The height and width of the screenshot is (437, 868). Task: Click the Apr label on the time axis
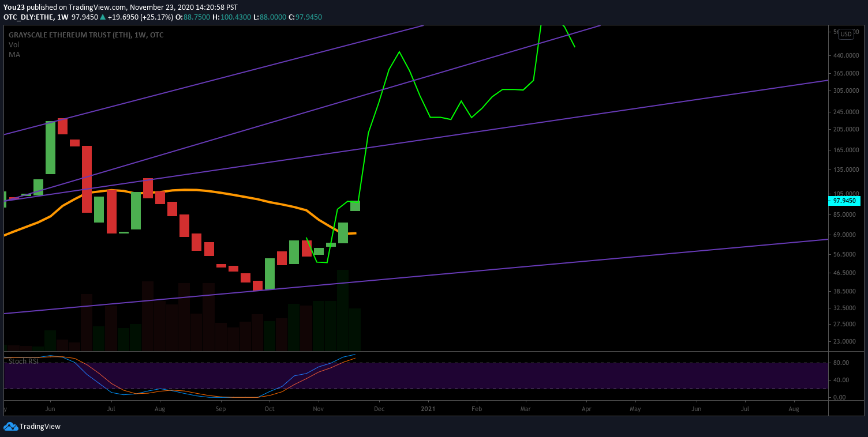(586, 409)
